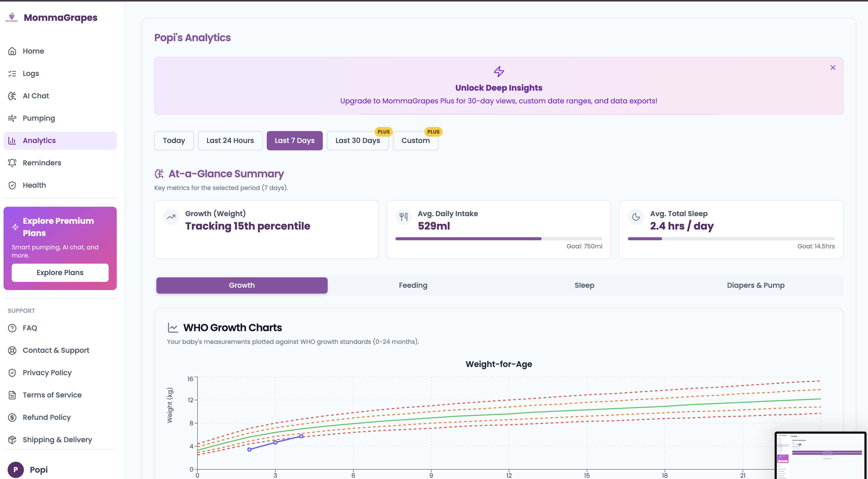Select the Today time filter

click(x=174, y=140)
